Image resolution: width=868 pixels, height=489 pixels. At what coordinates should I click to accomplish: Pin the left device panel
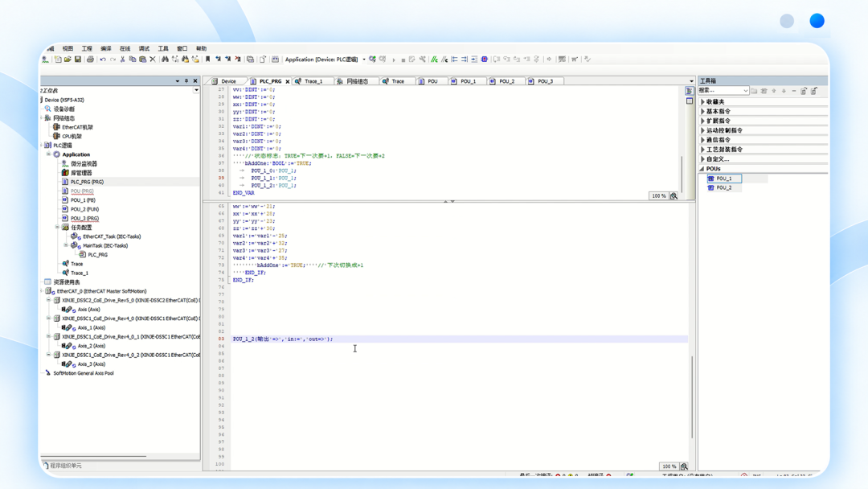186,81
